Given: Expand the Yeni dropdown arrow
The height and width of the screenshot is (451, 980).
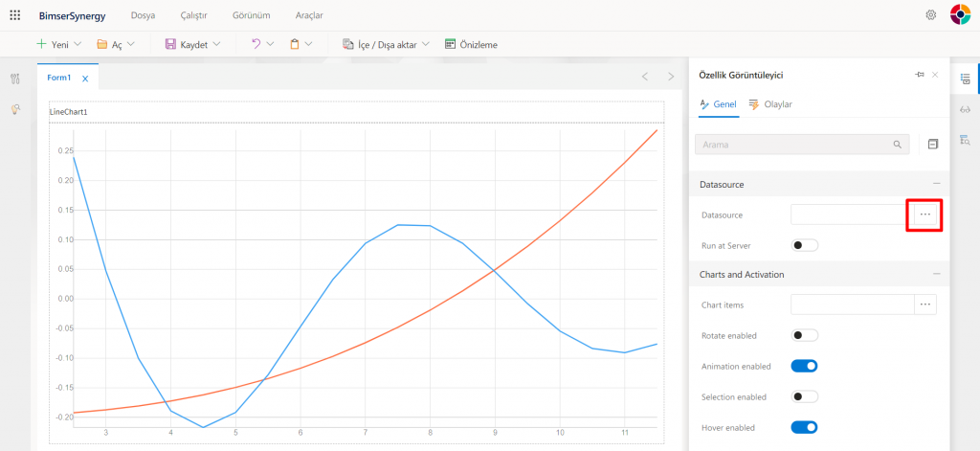Looking at the screenshot, I should [x=77, y=44].
